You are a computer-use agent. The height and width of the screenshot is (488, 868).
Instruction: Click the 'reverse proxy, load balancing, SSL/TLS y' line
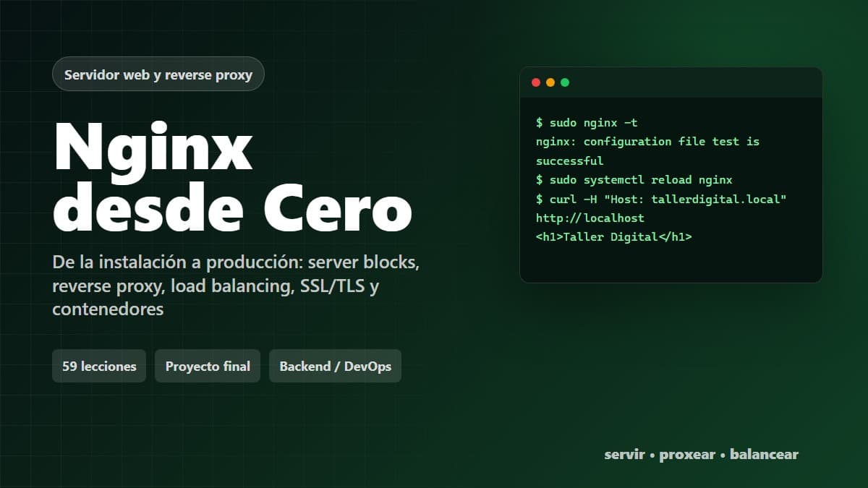[x=216, y=286]
